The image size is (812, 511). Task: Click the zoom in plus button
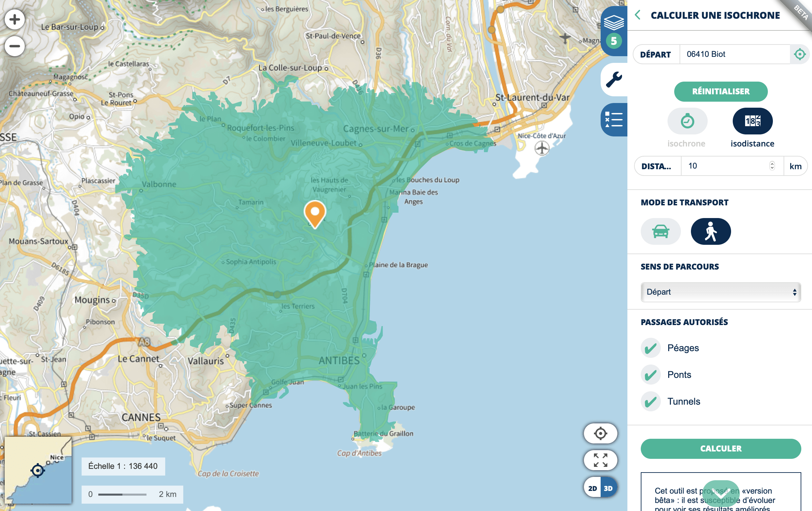coord(14,19)
